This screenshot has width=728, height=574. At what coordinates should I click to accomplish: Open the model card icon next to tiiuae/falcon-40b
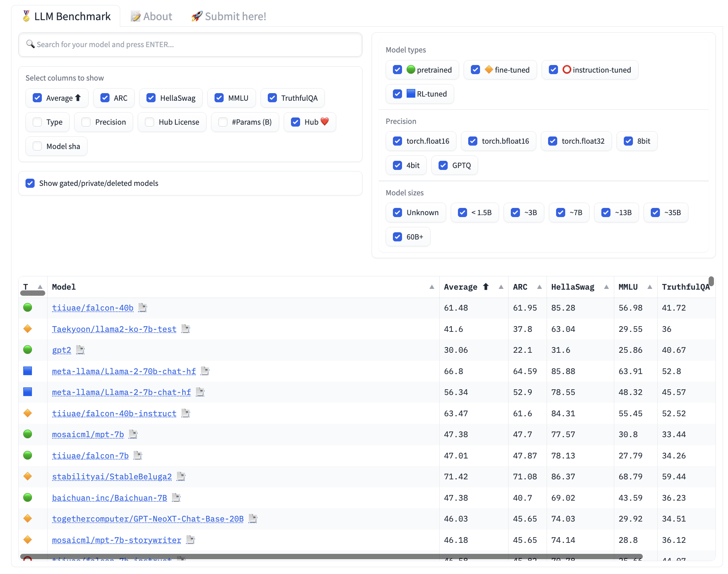point(143,308)
